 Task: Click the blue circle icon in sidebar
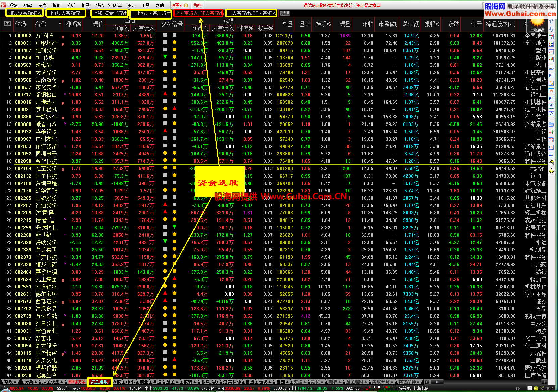click(551, 114)
